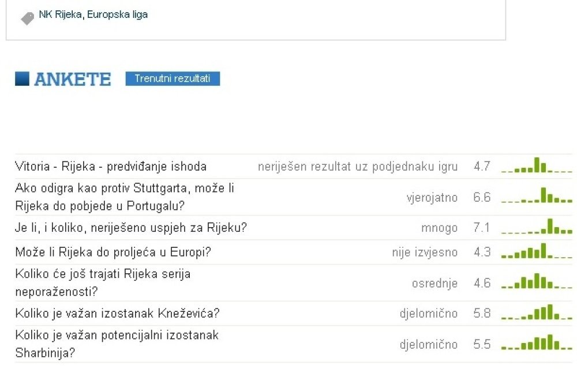Open poll Može li Rijeka do proljeća u Europi
Screen dimensions: 577x392
pos(113,252)
